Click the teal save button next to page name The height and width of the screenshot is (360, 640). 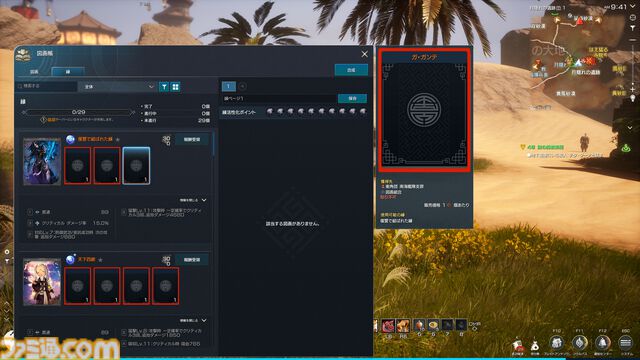352,98
